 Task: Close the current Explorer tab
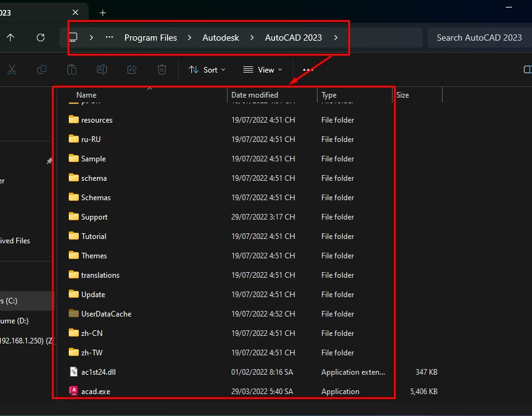(x=75, y=13)
